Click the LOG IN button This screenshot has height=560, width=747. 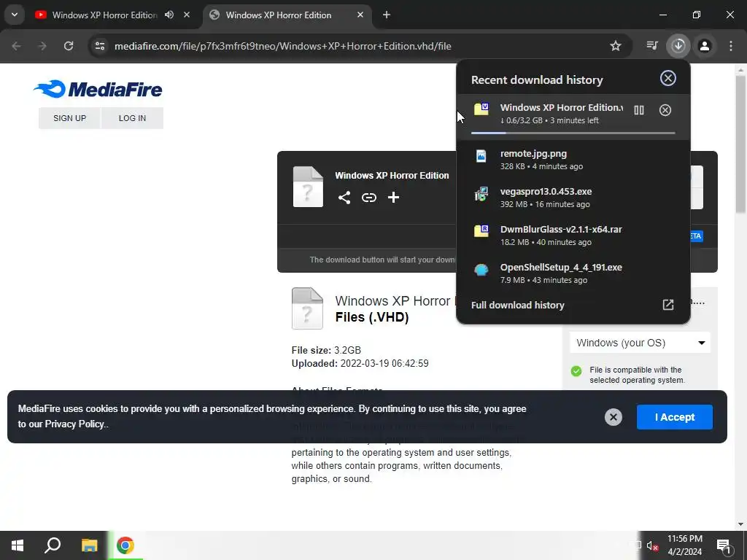132,118
